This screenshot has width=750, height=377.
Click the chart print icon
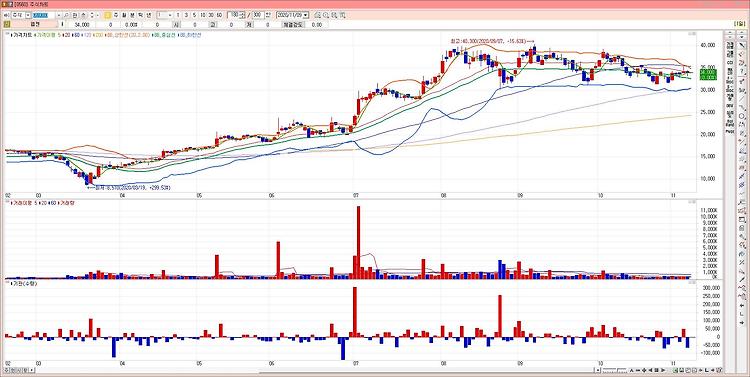coord(318,15)
